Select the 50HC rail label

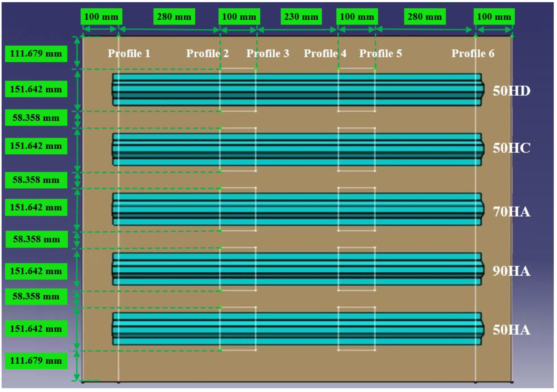511,148
